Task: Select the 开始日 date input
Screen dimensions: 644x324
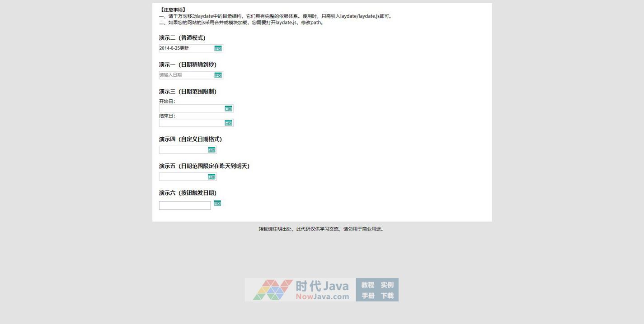Action: [191, 108]
